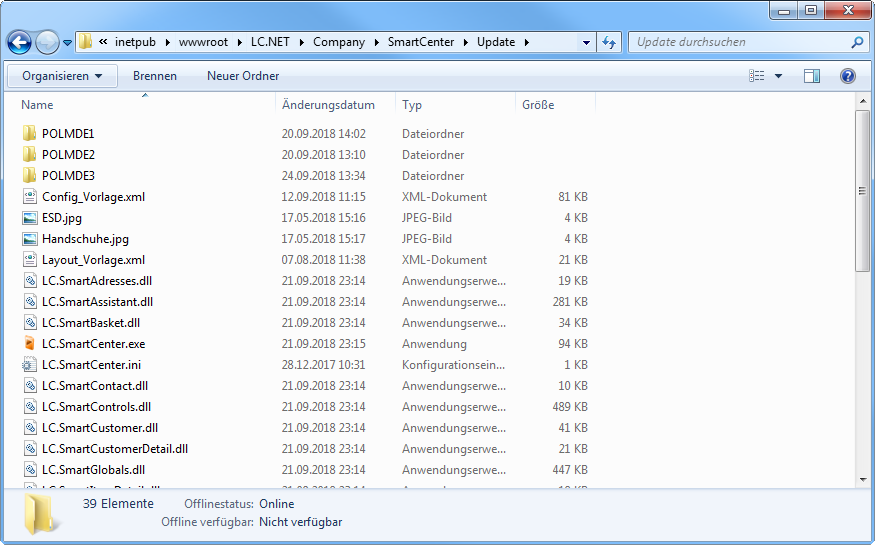Click the search magnifier icon
The image size is (875, 545).
pyautogui.click(x=856, y=43)
